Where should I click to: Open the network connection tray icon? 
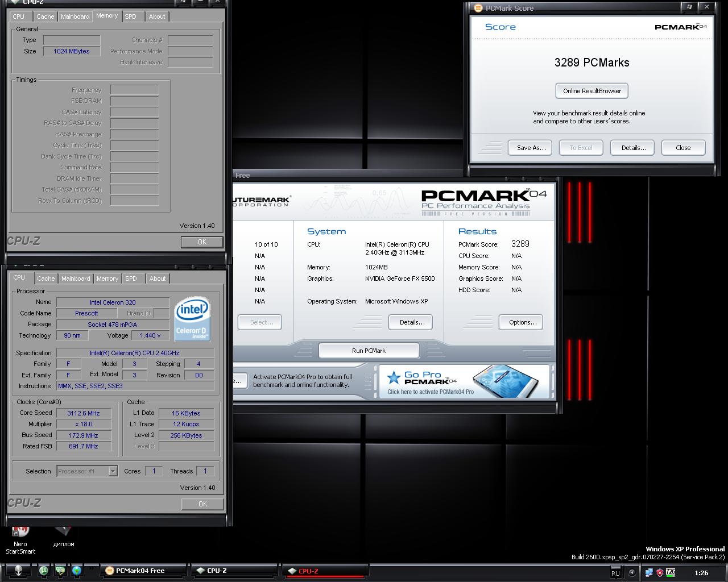click(x=648, y=573)
